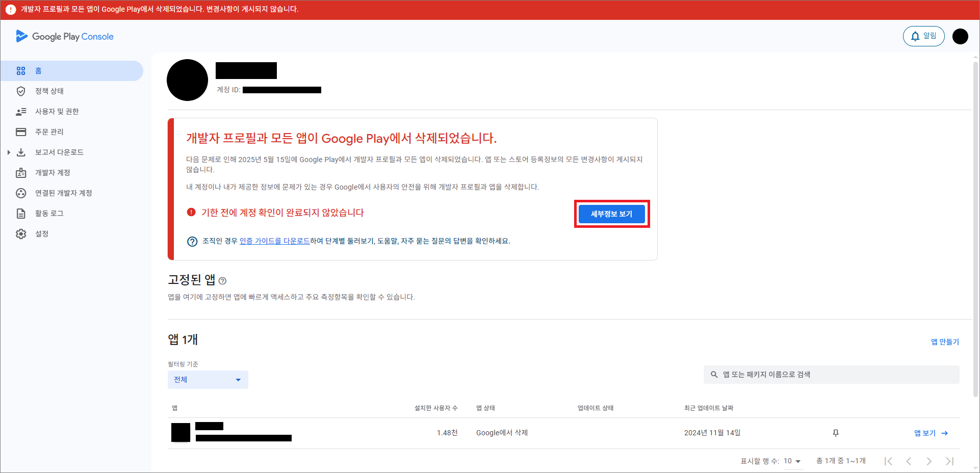Click the 계정 ID label
Image resolution: width=980 pixels, height=473 pixels.
click(228, 90)
